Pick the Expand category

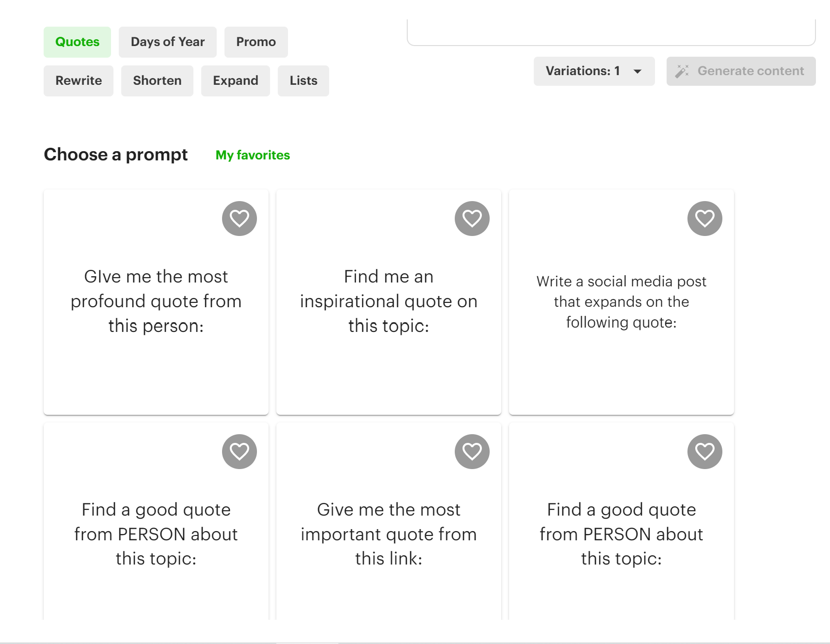coord(236,81)
